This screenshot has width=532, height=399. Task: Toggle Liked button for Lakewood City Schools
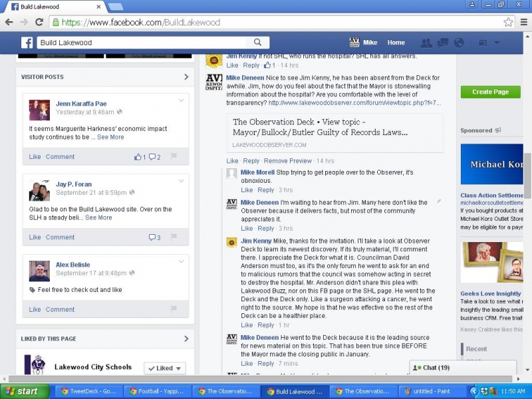click(x=164, y=368)
